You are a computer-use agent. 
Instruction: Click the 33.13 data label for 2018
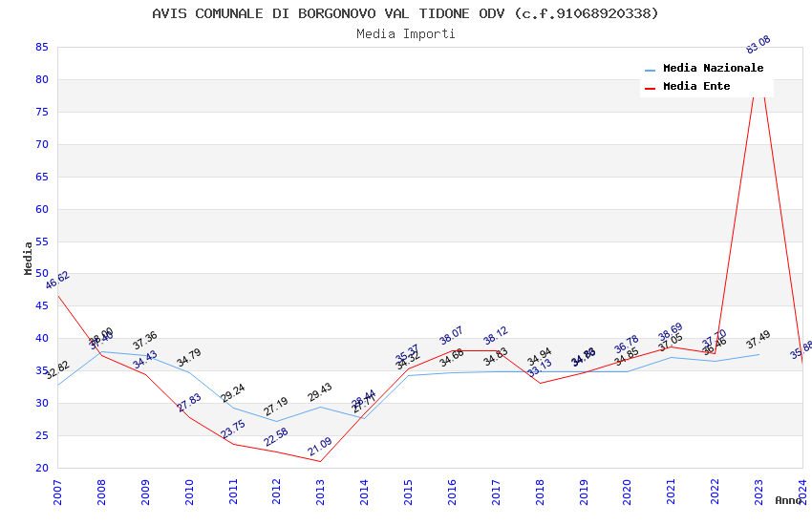coord(540,367)
